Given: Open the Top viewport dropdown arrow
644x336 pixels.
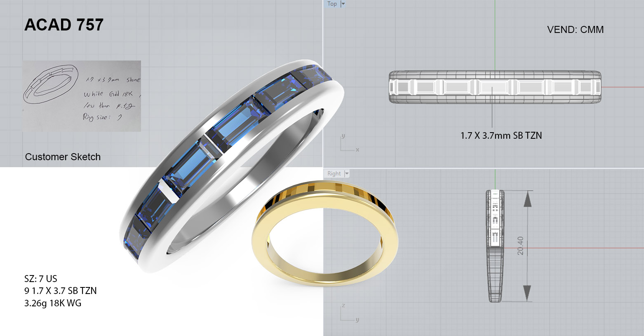Looking at the screenshot, I should [343, 4].
